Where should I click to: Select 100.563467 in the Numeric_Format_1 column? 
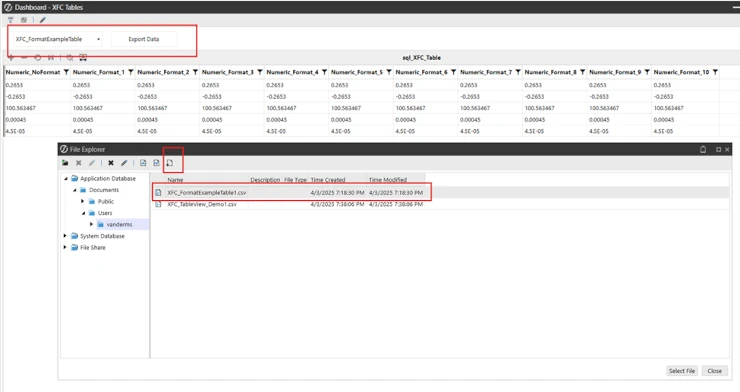pyautogui.click(x=88, y=108)
